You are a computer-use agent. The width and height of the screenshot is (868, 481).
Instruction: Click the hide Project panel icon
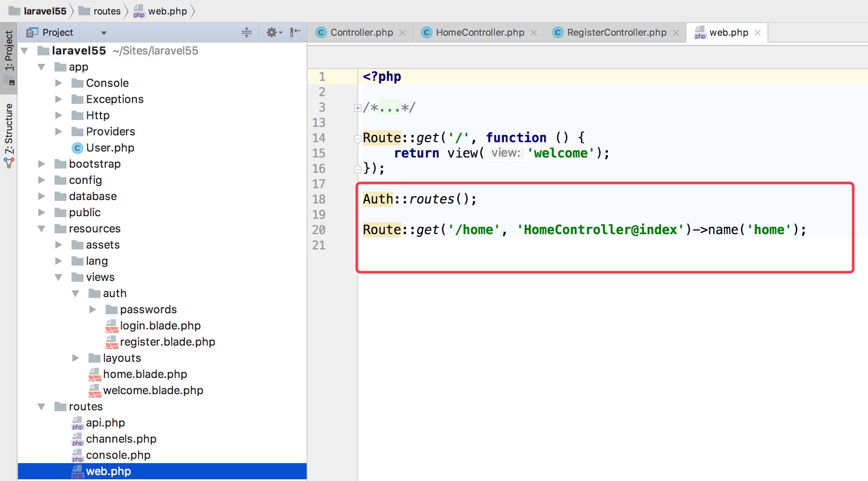pos(295,32)
